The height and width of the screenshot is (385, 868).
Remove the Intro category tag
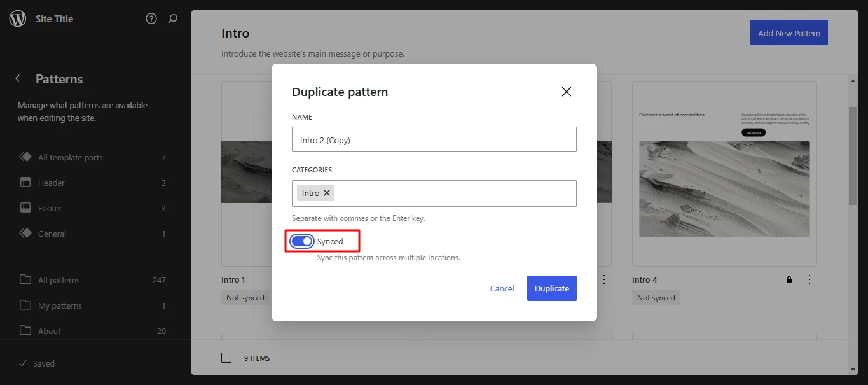coord(327,193)
